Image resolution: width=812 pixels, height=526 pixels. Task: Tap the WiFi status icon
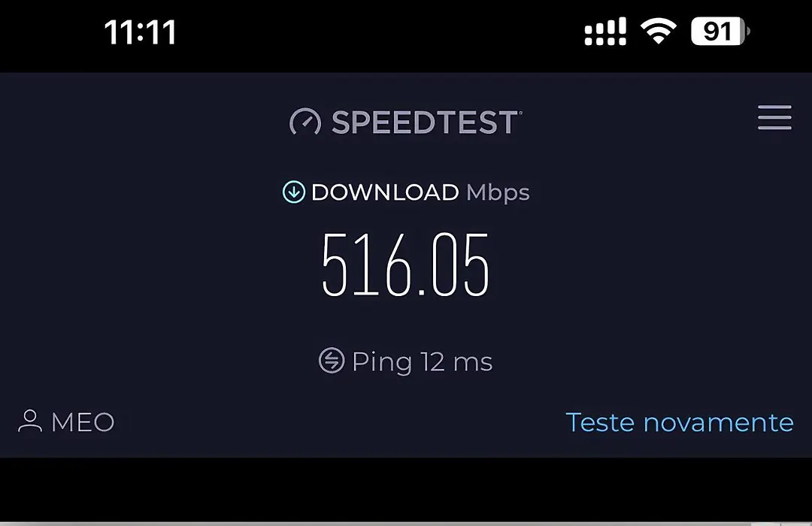[658, 31]
